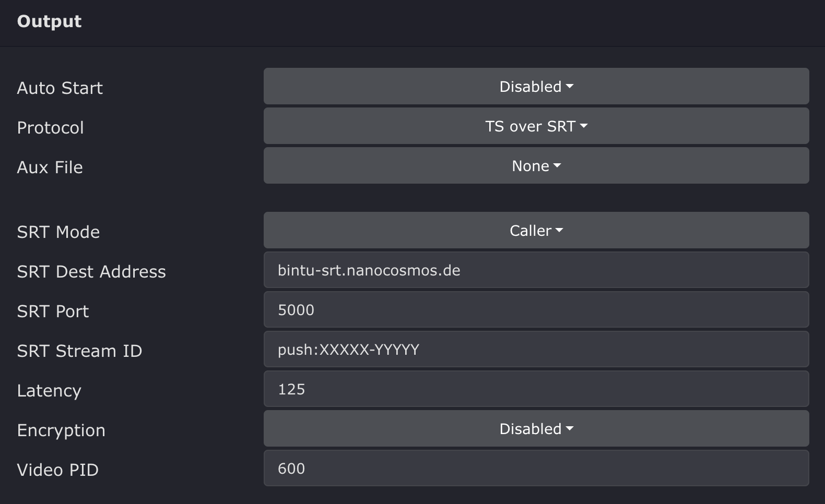Click the Encryption text label
Image resolution: width=825 pixels, height=504 pixels.
point(61,430)
